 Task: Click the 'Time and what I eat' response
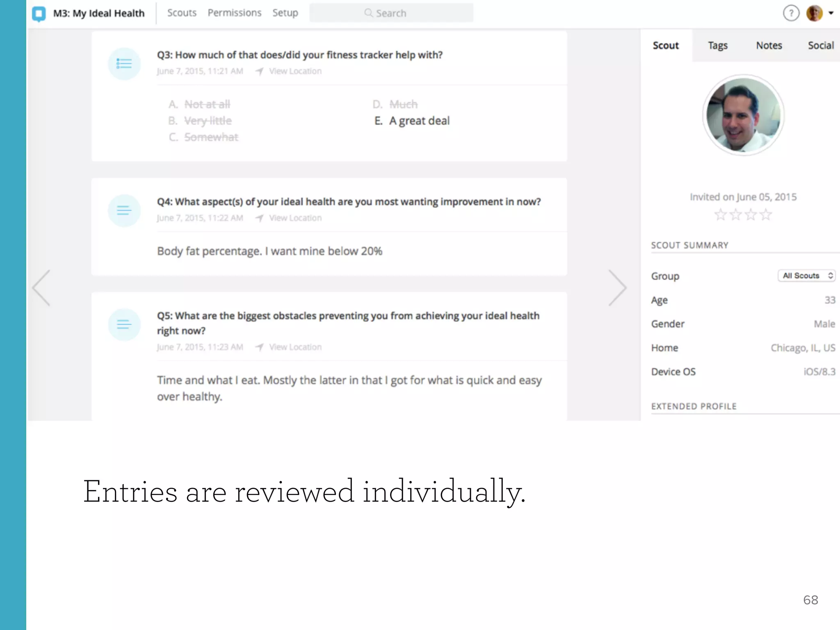tap(349, 388)
